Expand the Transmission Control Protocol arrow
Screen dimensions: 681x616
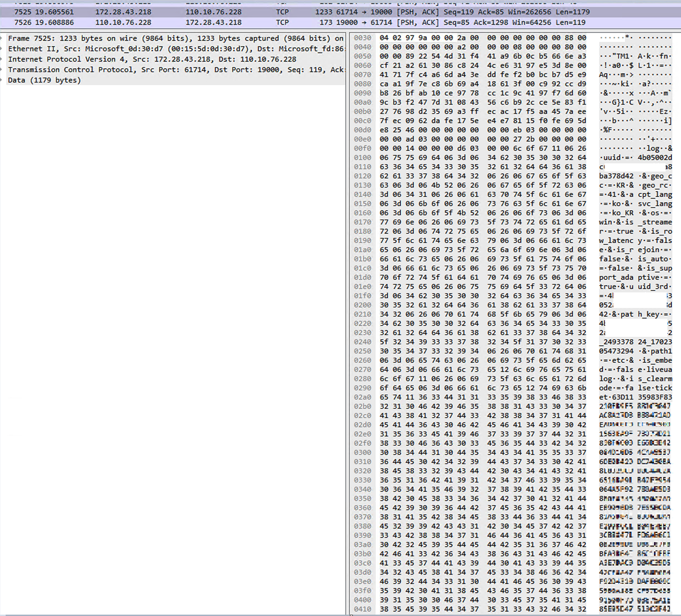click(2, 69)
